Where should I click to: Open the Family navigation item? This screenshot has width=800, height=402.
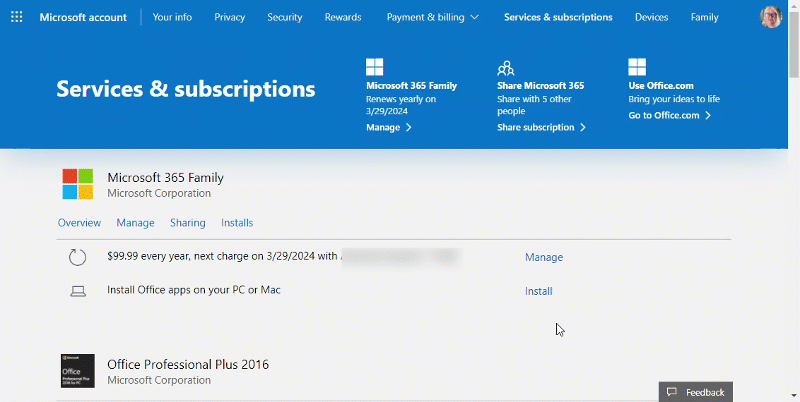click(705, 17)
